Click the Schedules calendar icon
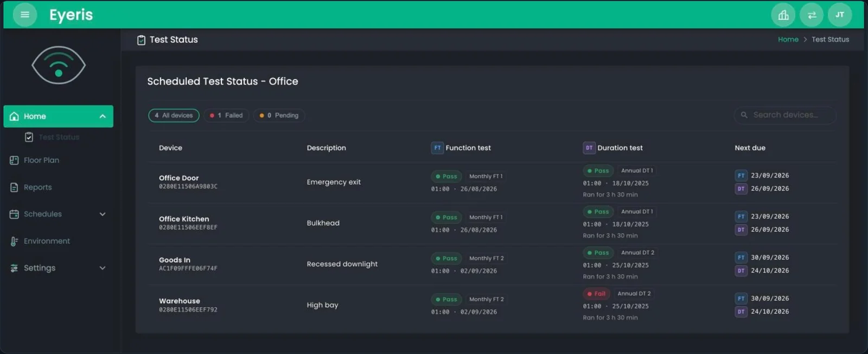This screenshot has height=354, width=868. pyautogui.click(x=15, y=214)
